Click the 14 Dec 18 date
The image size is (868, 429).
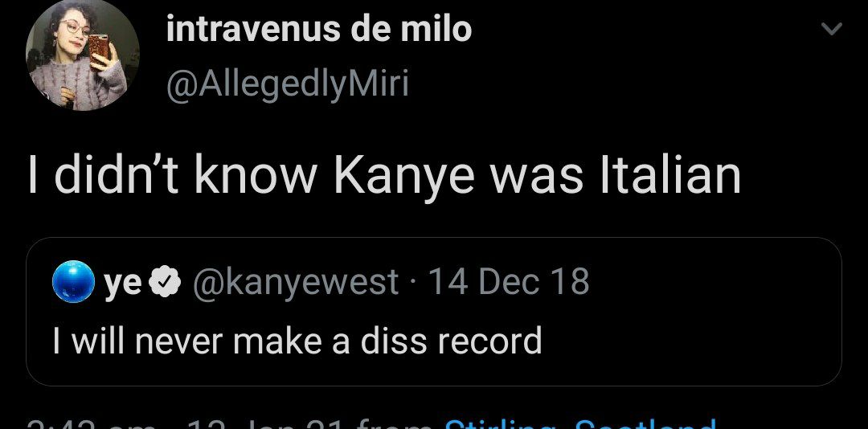508,282
